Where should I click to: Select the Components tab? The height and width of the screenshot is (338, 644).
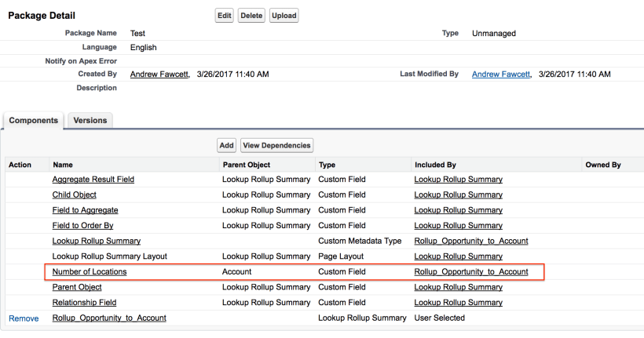point(34,120)
